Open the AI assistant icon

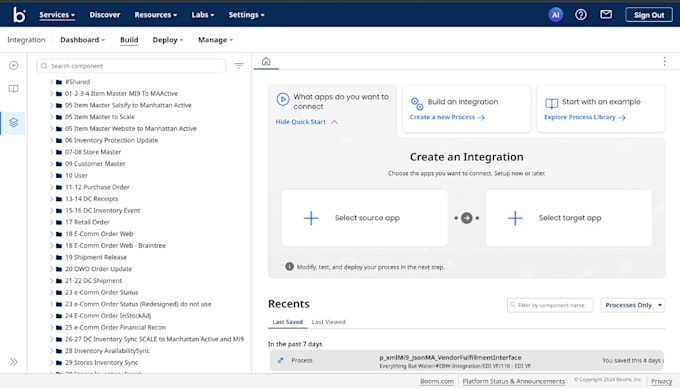(556, 15)
